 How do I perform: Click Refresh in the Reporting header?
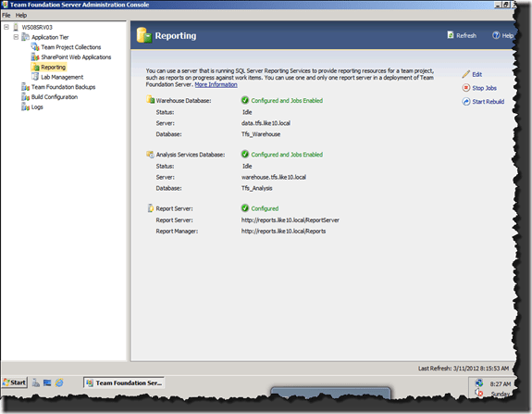[466, 35]
